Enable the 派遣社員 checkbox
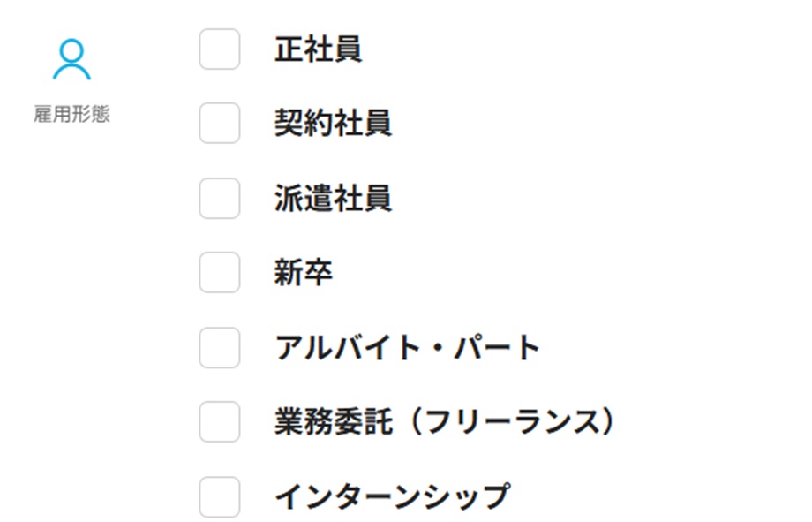 click(220, 199)
